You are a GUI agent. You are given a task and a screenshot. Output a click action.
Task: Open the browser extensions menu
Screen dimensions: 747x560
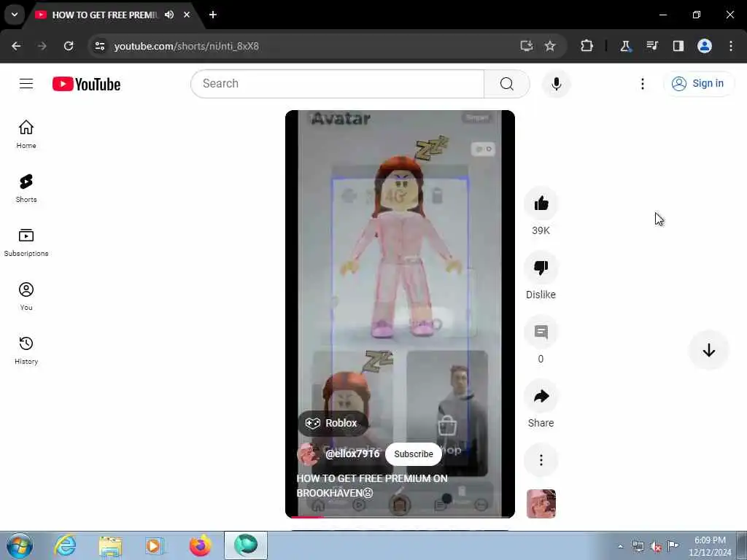tap(587, 46)
